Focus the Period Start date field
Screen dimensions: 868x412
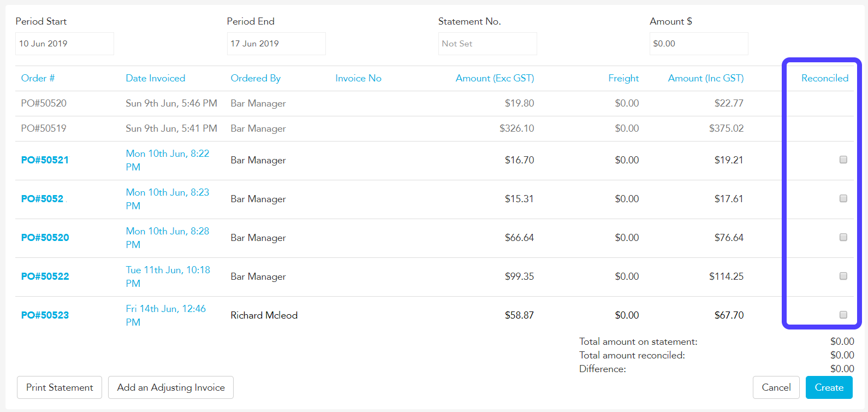pos(64,44)
